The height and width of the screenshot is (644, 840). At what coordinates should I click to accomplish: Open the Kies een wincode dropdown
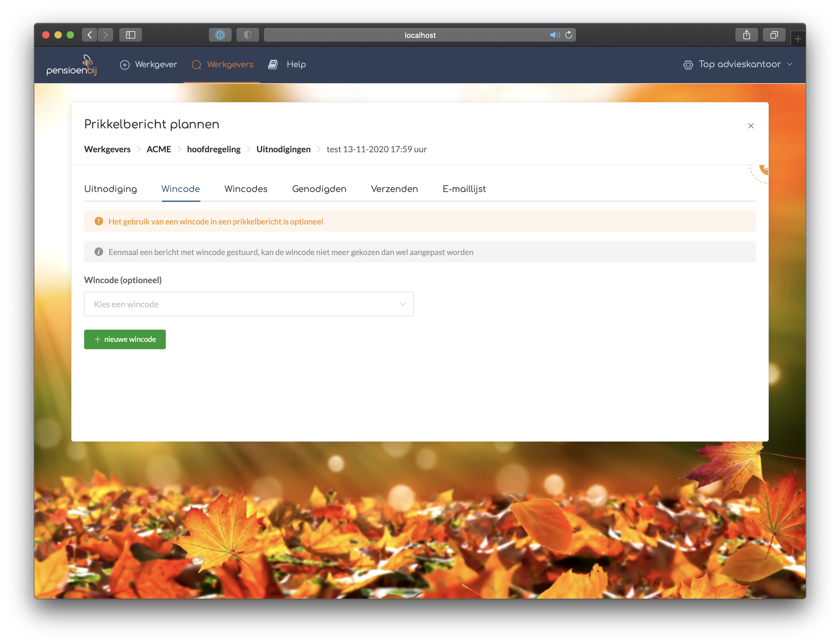(249, 304)
